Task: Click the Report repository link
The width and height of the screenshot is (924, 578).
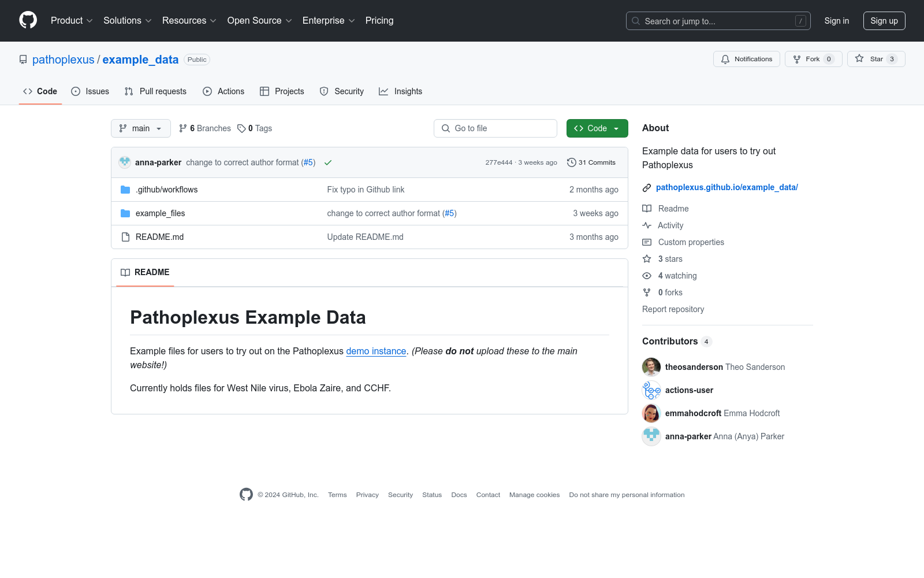Action: pyautogui.click(x=673, y=309)
